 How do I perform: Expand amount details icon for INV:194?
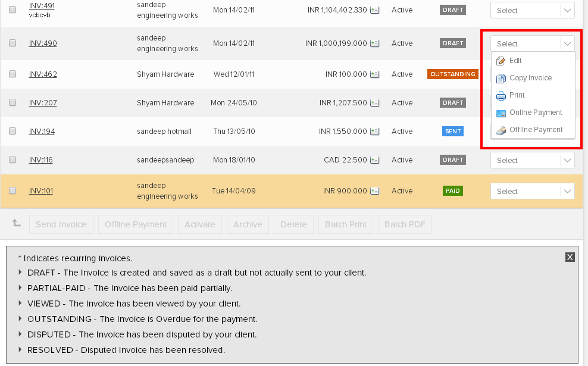374,132
